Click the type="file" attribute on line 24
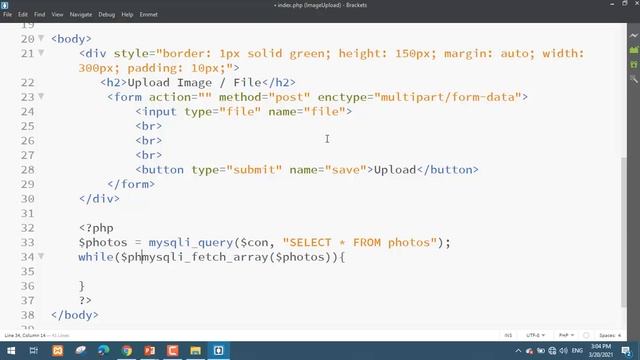This screenshot has width=640, height=360. pyautogui.click(x=222, y=111)
